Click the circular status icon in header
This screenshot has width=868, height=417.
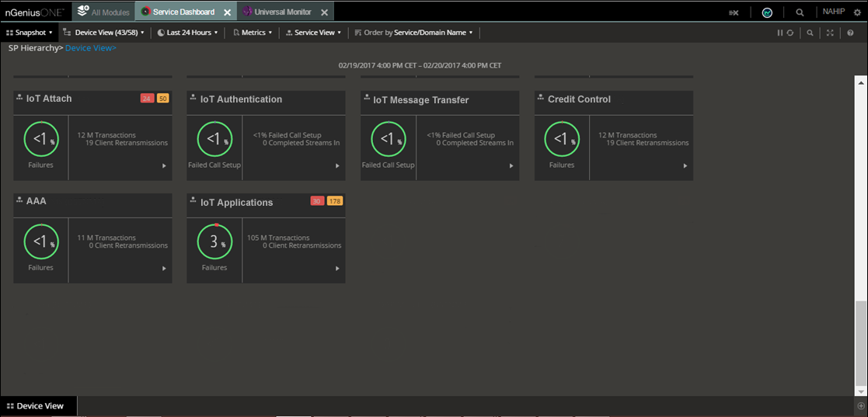click(767, 12)
